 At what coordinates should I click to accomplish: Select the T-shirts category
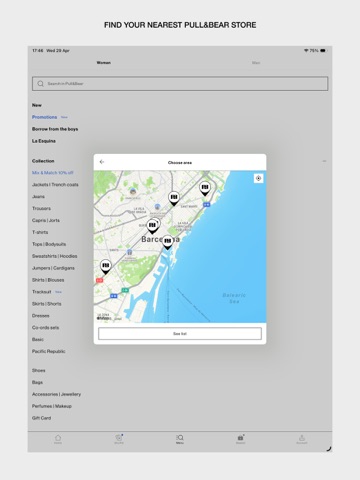40,232
